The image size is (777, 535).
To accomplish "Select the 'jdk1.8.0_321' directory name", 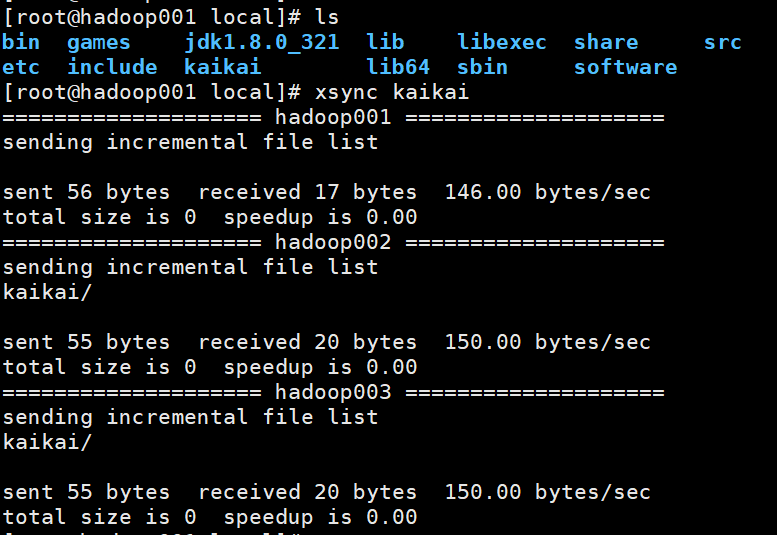I will [262, 43].
